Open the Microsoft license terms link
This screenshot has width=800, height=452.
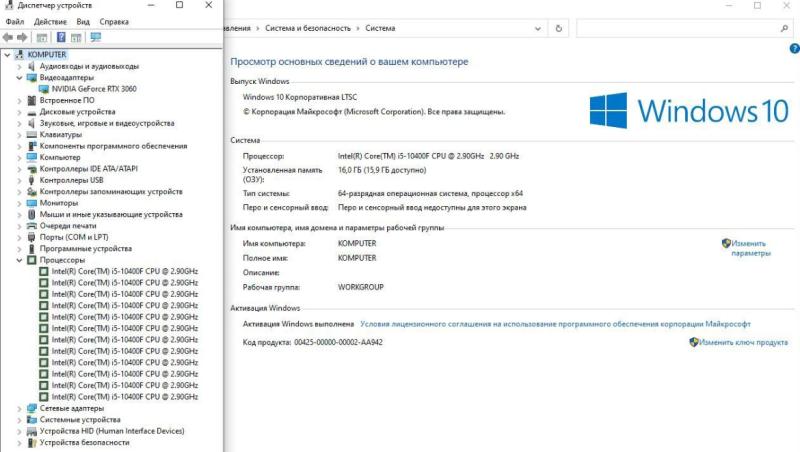(x=555, y=324)
